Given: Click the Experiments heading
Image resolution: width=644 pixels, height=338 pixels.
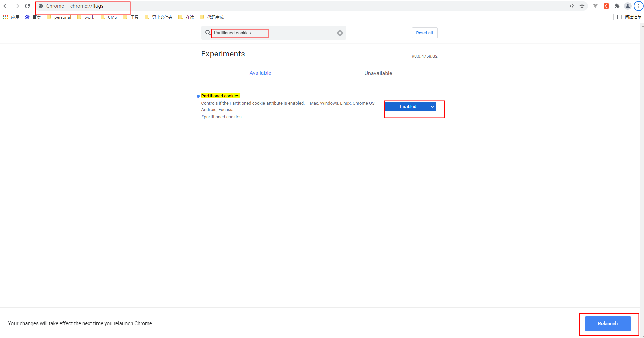Looking at the screenshot, I should click(223, 54).
